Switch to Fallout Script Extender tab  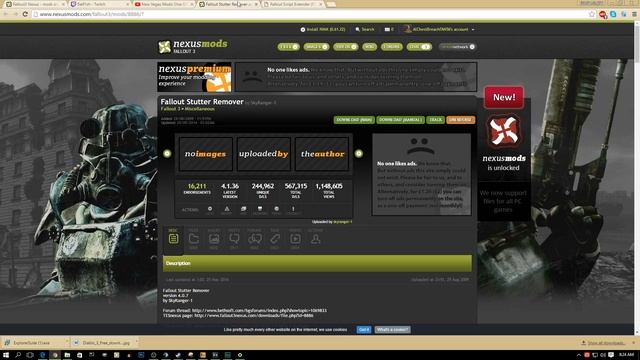pyautogui.click(x=293, y=4)
